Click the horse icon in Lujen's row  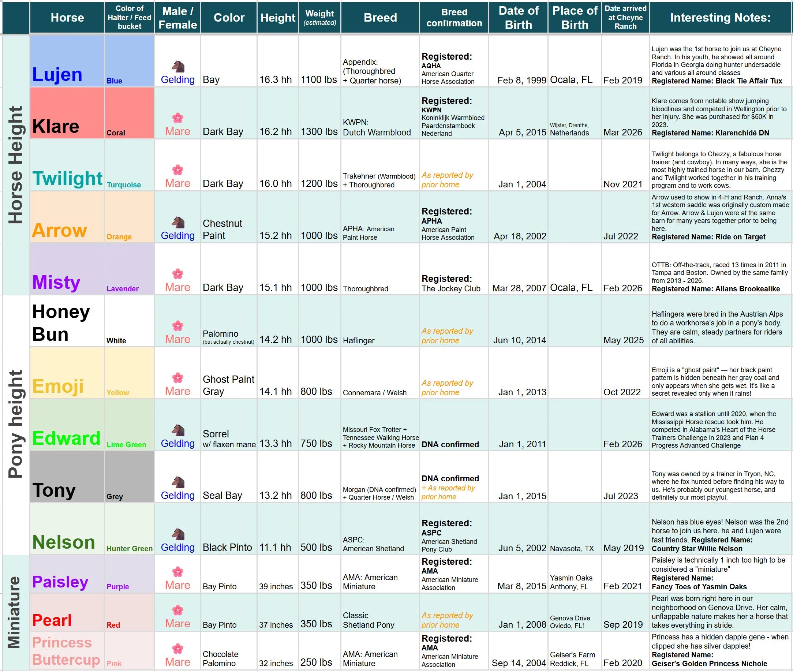(178, 67)
